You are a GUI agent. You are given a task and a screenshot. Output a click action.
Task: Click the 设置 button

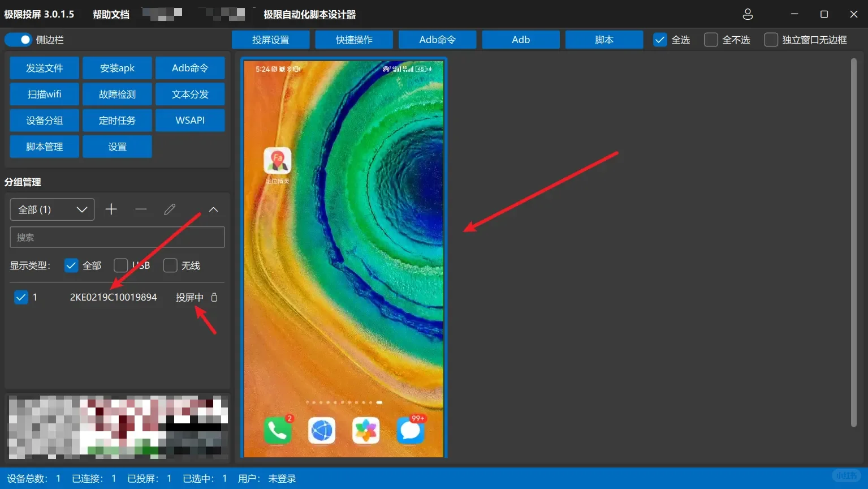[117, 147]
